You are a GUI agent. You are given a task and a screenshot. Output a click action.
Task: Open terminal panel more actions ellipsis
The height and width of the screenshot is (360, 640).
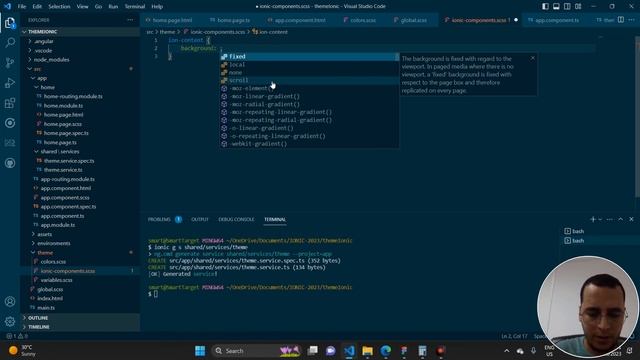pyautogui.click(x=610, y=219)
